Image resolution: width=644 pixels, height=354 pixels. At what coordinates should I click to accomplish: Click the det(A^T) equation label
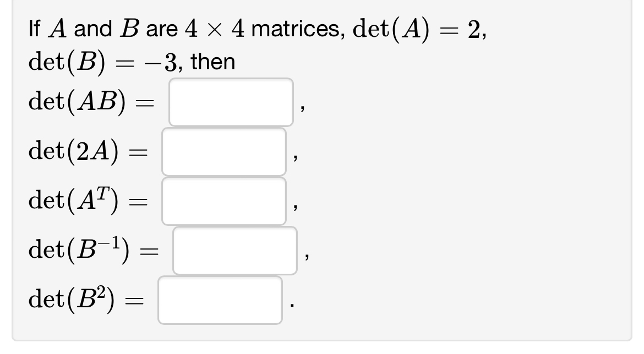point(88,201)
